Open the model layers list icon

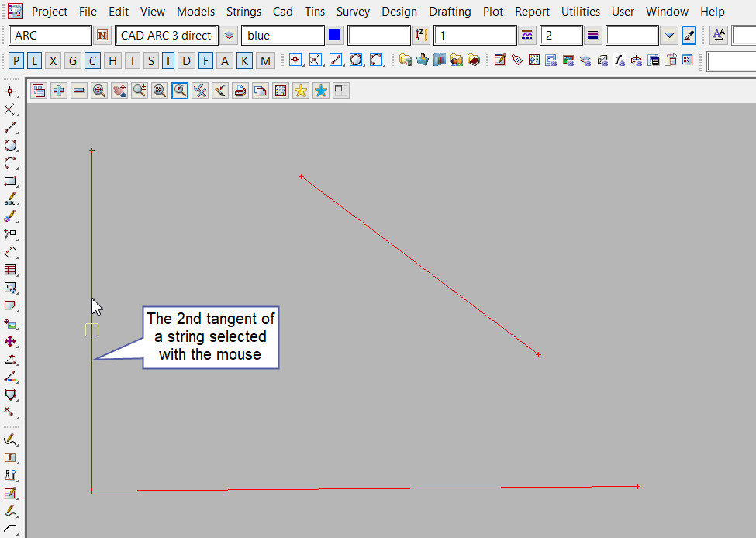click(x=229, y=36)
